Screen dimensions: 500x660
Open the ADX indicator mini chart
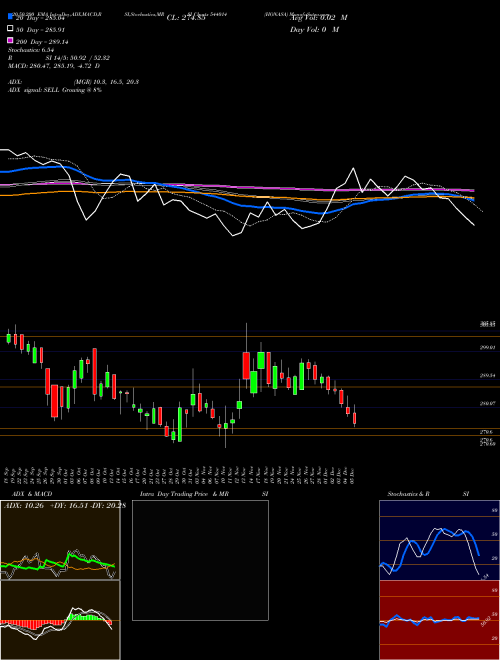click(x=60, y=540)
